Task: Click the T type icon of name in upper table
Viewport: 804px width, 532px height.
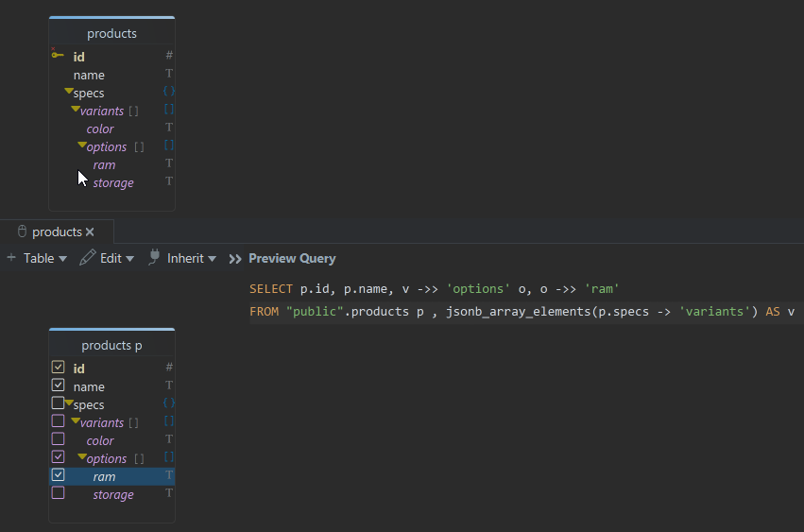Action: pyautogui.click(x=169, y=74)
